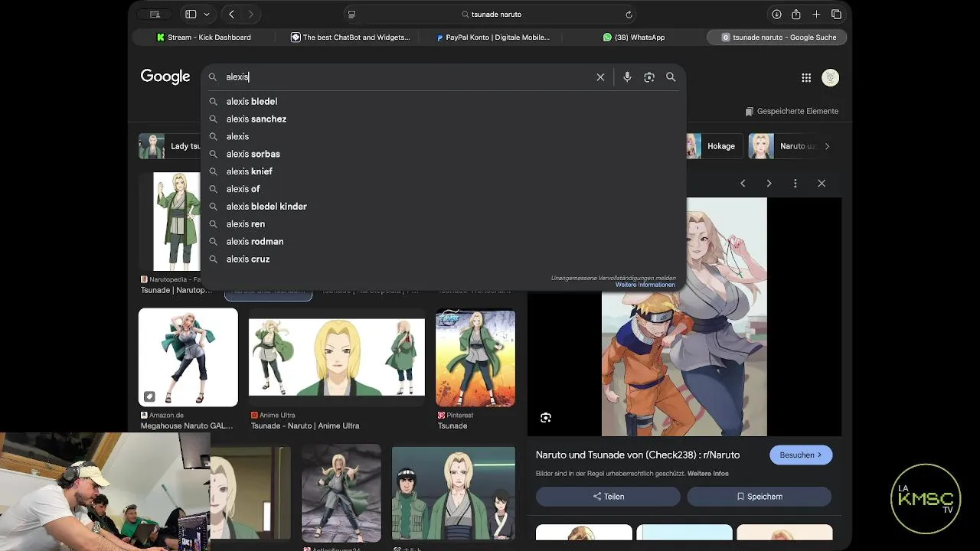Go back with Safari back arrow

click(231, 14)
